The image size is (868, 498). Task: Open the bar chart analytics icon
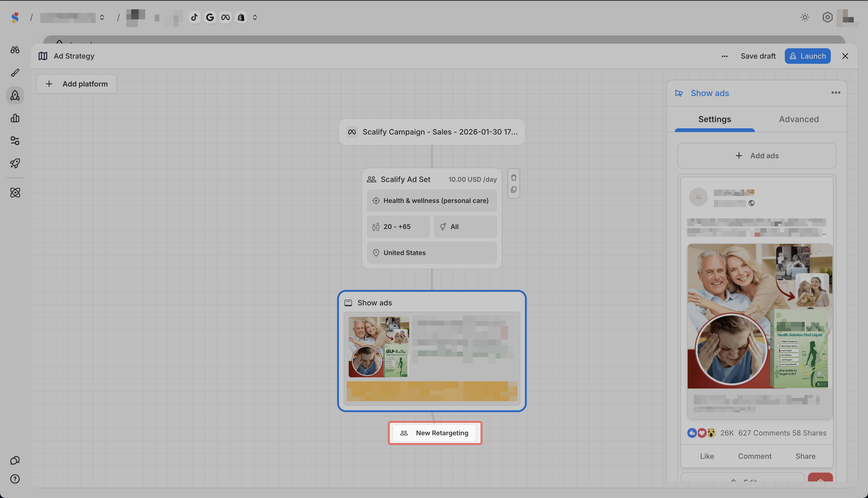[15, 118]
